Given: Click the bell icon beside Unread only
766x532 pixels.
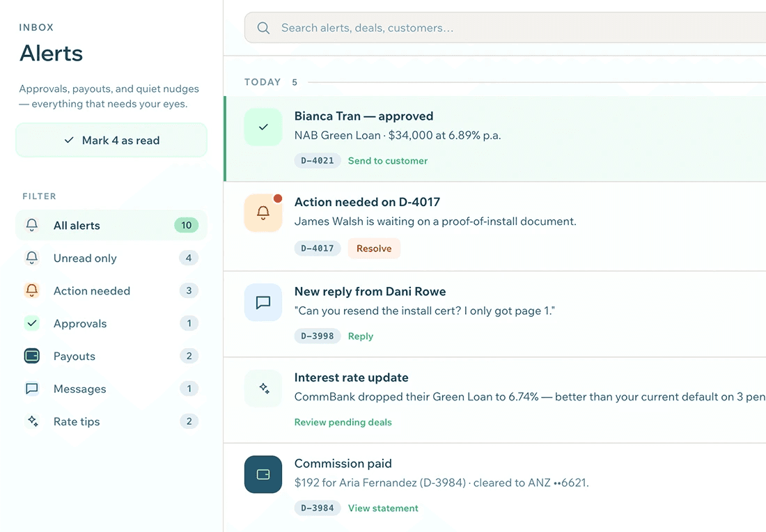Looking at the screenshot, I should coord(32,258).
